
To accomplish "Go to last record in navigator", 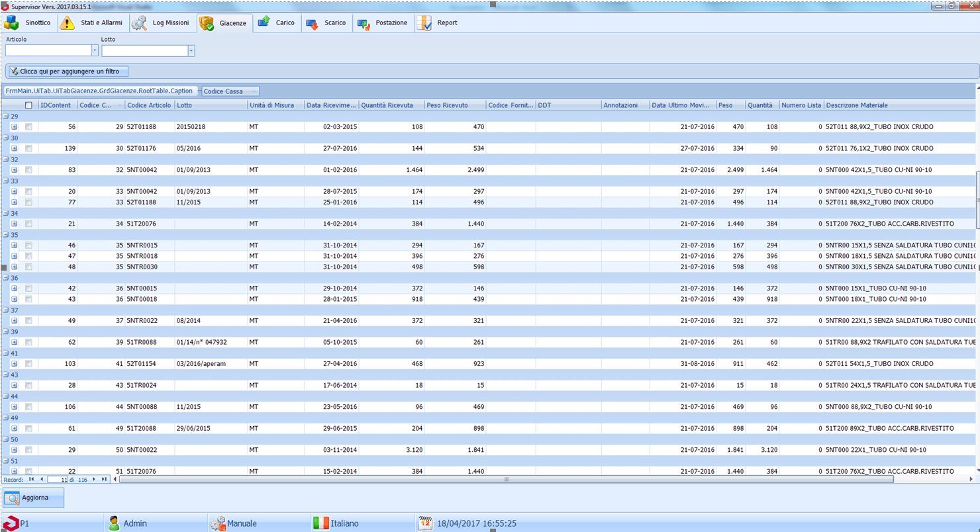I will tap(104, 479).
